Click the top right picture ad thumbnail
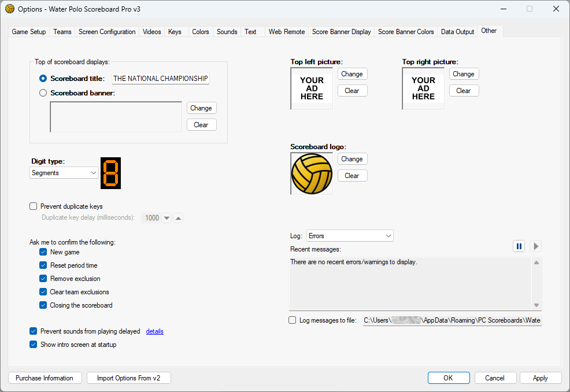This screenshot has height=392, width=570. pyautogui.click(x=423, y=88)
